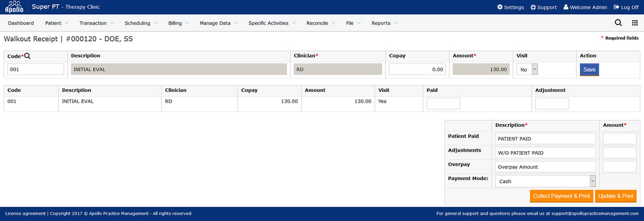Go to Dashboard
The image size is (644, 221).
[21, 23]
